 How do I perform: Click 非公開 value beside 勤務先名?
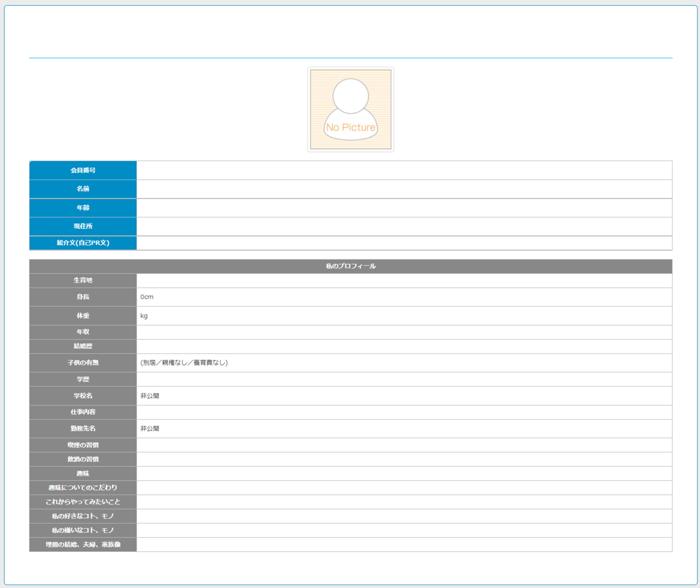click(149, 429)
